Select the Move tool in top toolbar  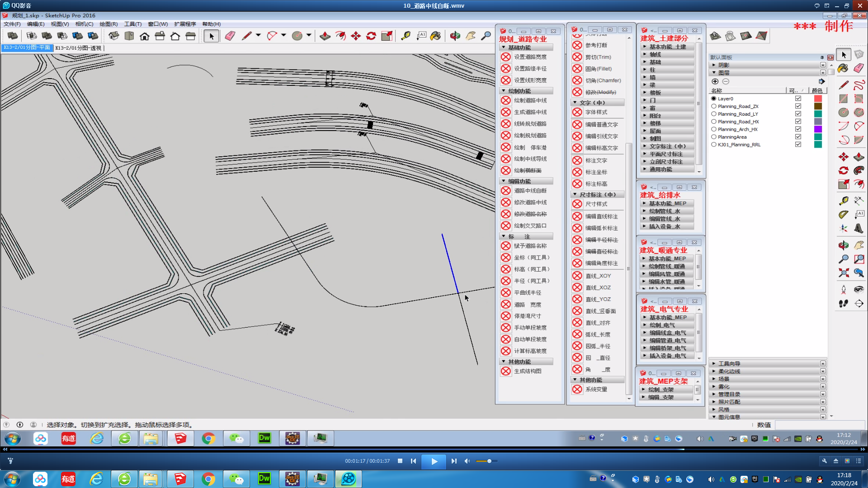coord(356,36)
